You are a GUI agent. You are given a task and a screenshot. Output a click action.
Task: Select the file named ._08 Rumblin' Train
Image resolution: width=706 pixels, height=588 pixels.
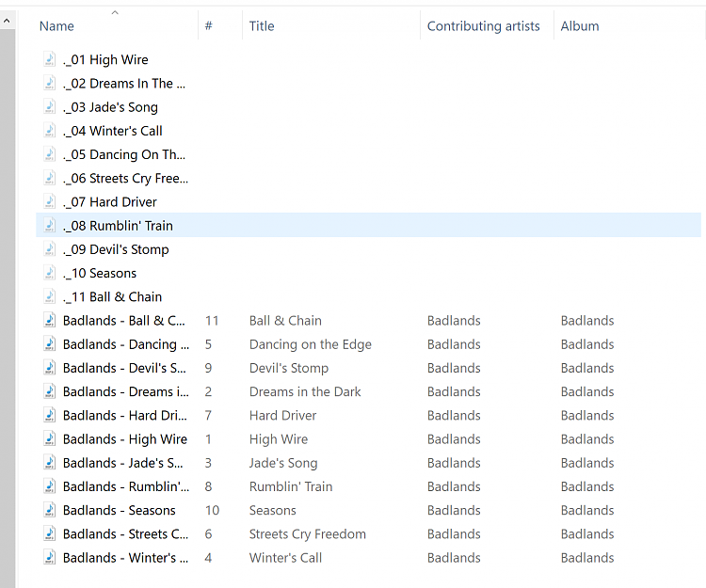click(118, 226)
